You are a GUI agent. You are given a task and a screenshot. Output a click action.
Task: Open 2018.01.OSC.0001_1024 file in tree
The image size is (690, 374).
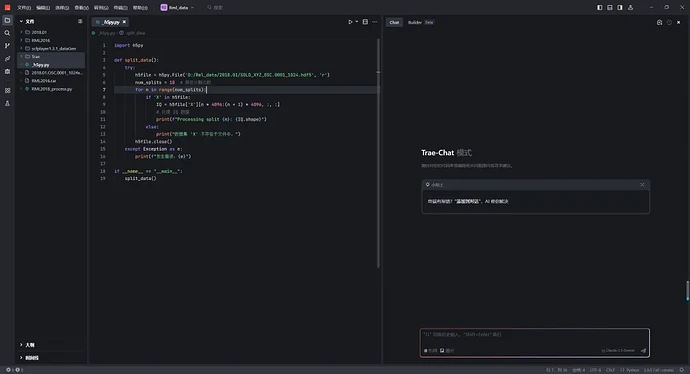click(51, 73)
